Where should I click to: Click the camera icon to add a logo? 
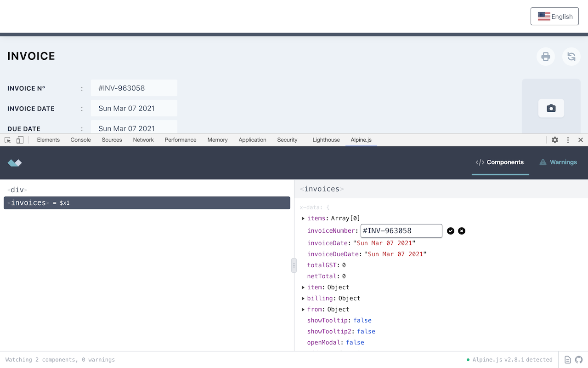551,108
